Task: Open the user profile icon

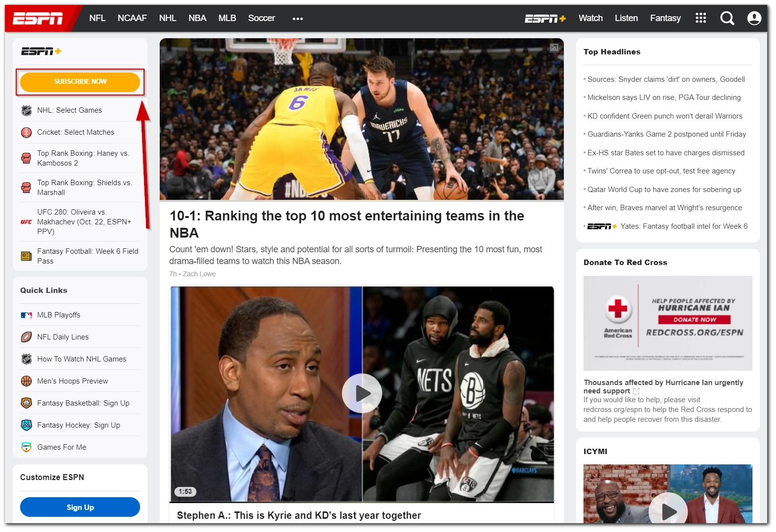Action: click(754, 18)
